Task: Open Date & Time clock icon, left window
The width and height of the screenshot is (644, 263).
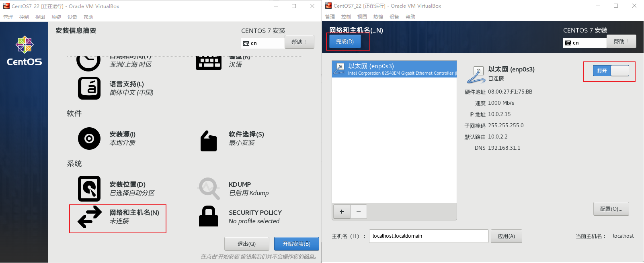Action: (x=88, y=63)
